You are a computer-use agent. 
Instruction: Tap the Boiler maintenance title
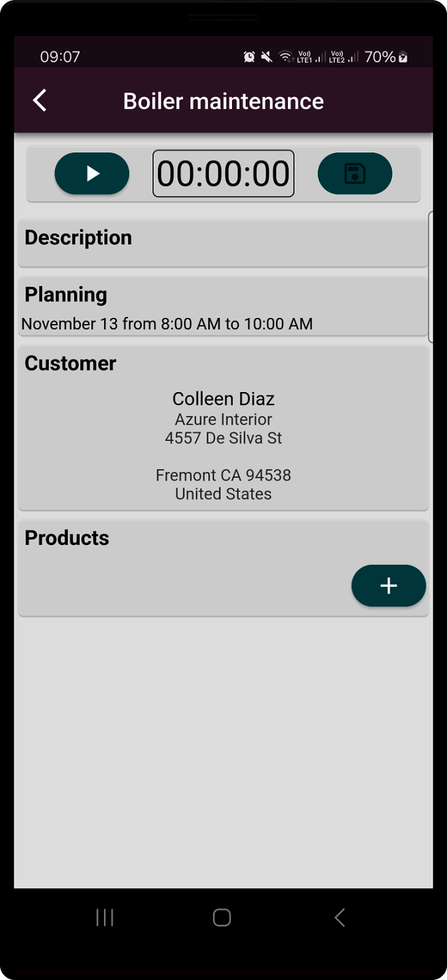[223, 101]
